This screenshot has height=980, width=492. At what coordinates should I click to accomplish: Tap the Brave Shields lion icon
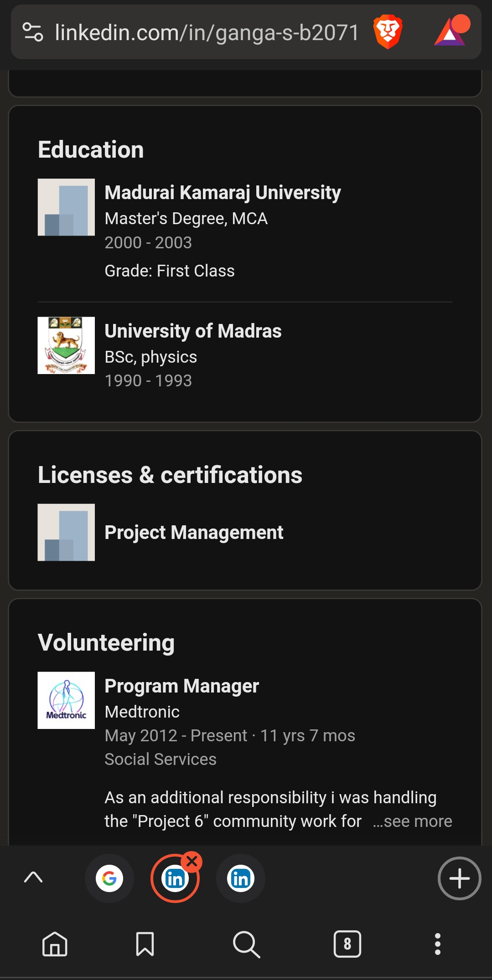(388, 32)
